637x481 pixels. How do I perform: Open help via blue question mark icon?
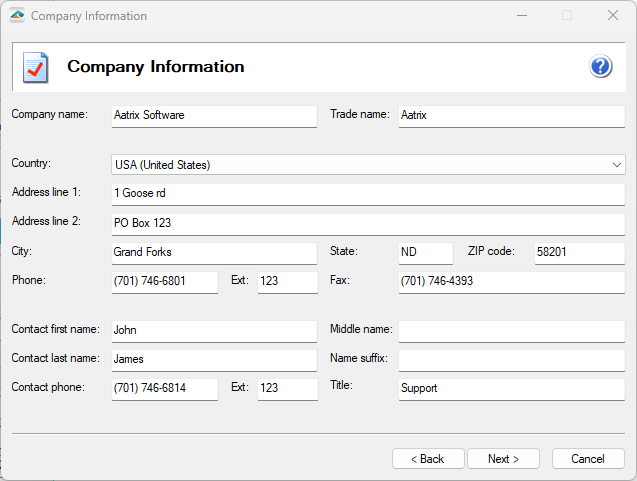tap(600, 66)
